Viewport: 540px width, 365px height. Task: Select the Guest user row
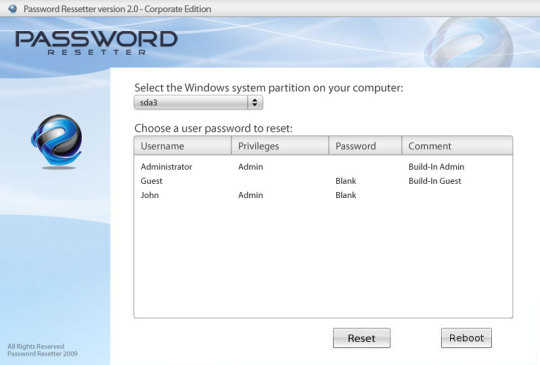tap(323, 181)
